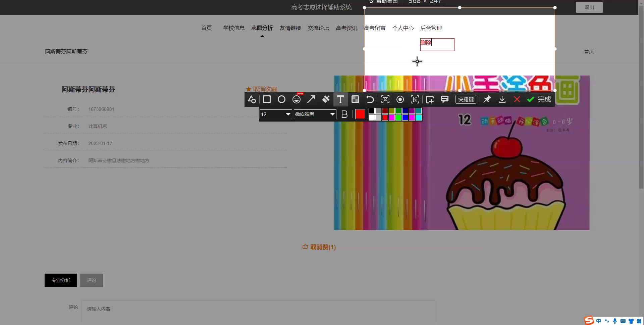Toggle Chinese/English mode 中 icon
This screenshot has width=644, height=325.
(x=599, y=321)
